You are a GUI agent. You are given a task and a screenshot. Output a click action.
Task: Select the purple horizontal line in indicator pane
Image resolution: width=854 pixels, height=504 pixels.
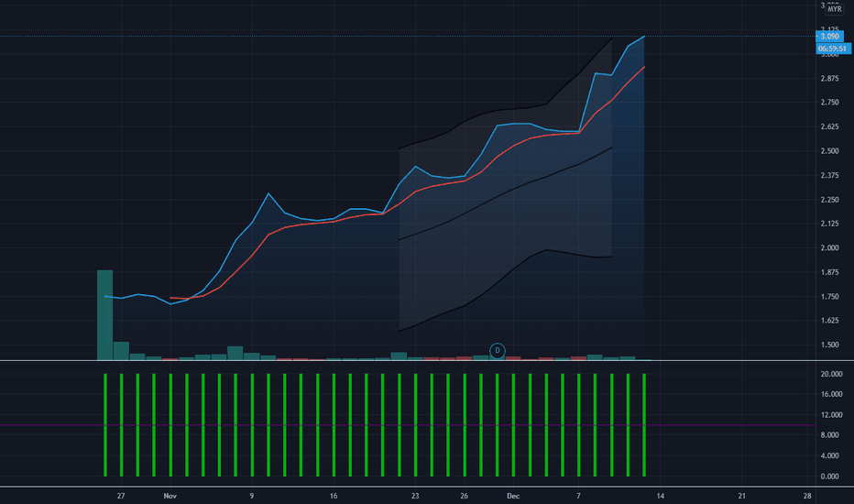pos(408,425)
